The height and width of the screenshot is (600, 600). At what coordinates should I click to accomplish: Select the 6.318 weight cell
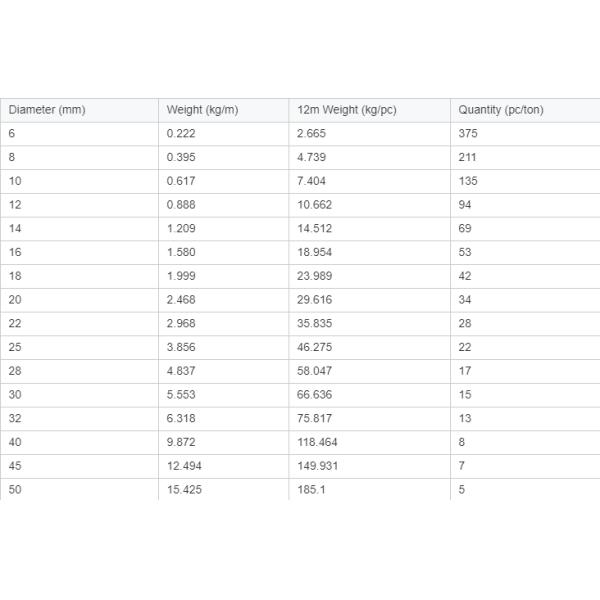tap(181, 418)
